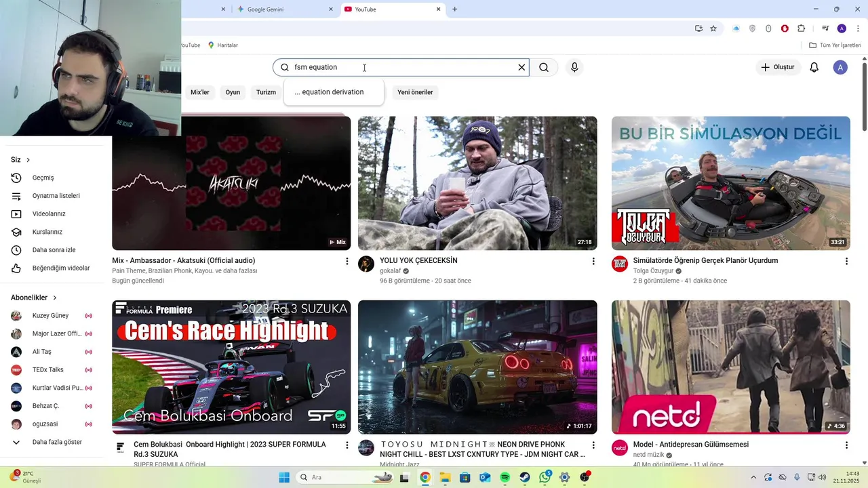The width and height of the screenshot is (868, 488).
Task: Choose the equation derivation suggestion
Action: tap(333, 92)
